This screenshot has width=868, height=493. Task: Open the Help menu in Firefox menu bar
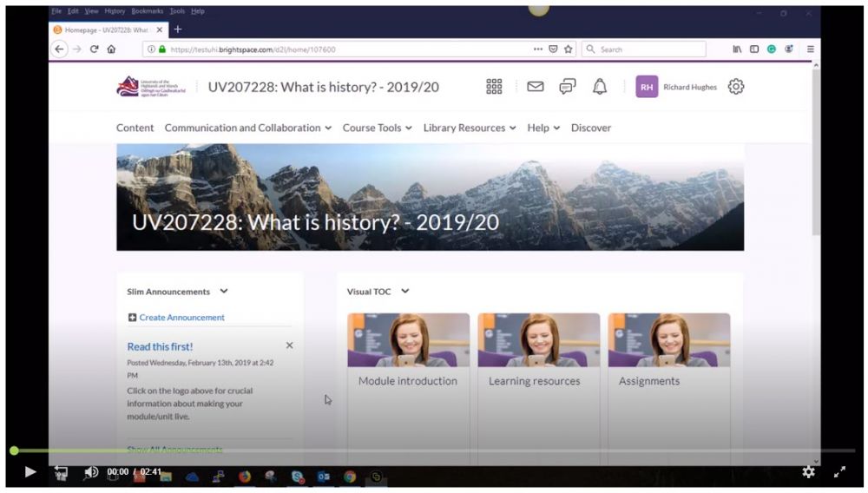point(198,11)
